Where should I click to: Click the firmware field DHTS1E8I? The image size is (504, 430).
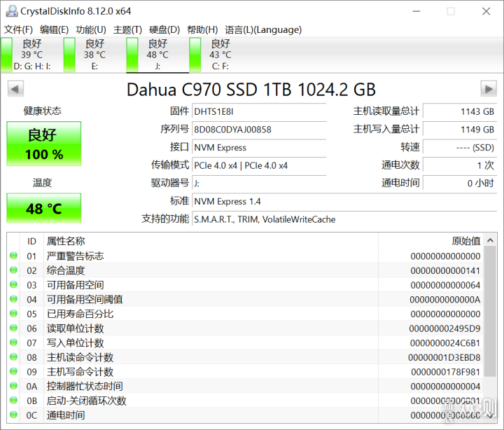[x=259, y=111]
